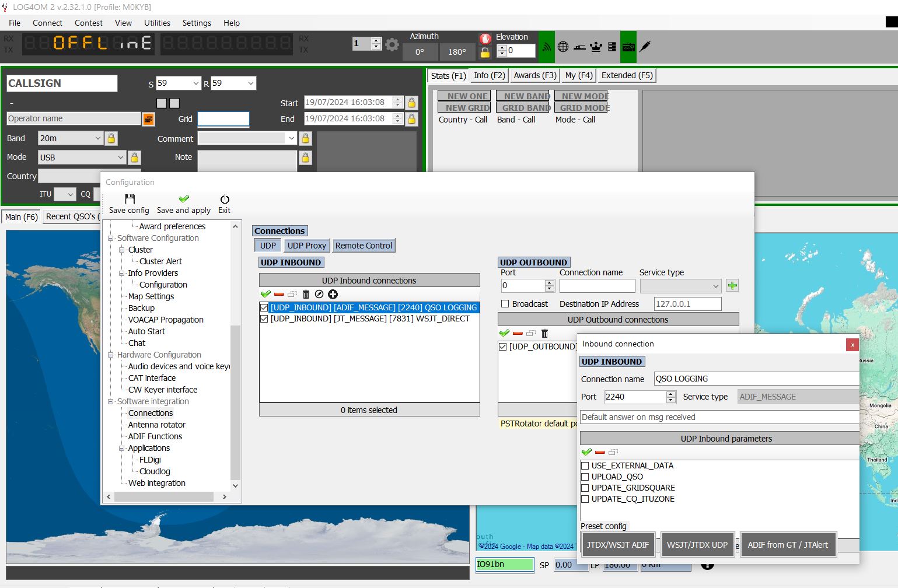Open the Utilities menu
This screenshot has height=588, width=898.
click(x=157, y=23)
